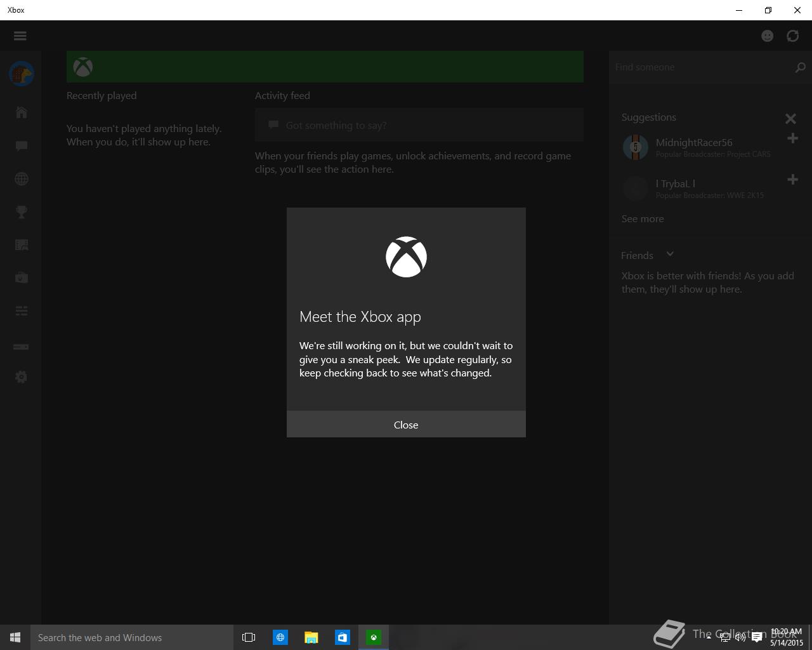This screenshot has width=812, height=650.
Task: Open the Windows Start button
Action: tap(15, 637)
